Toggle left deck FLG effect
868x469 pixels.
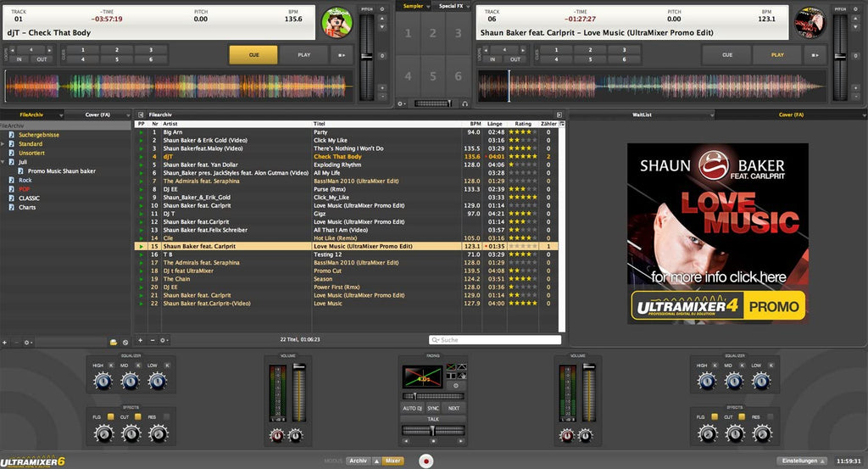click(x=111, y=417)
